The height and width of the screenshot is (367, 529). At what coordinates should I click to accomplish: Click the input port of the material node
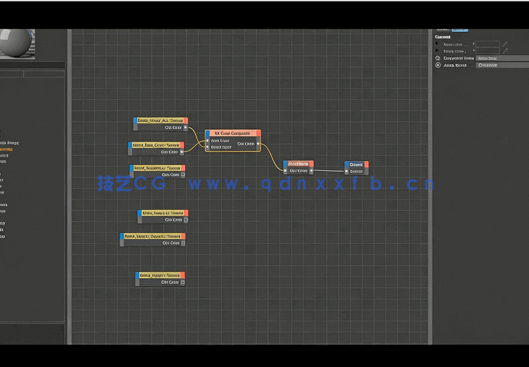coord(285,171)
